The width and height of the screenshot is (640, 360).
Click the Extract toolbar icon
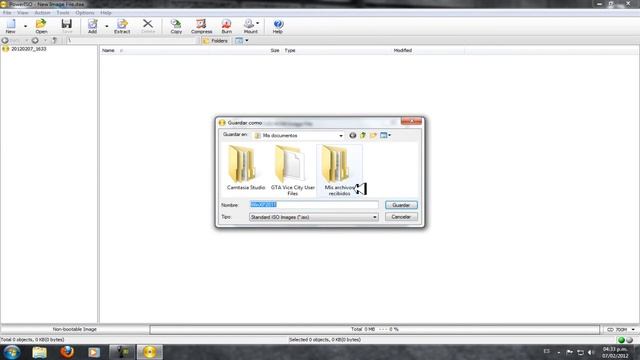(x=122, y=26)
